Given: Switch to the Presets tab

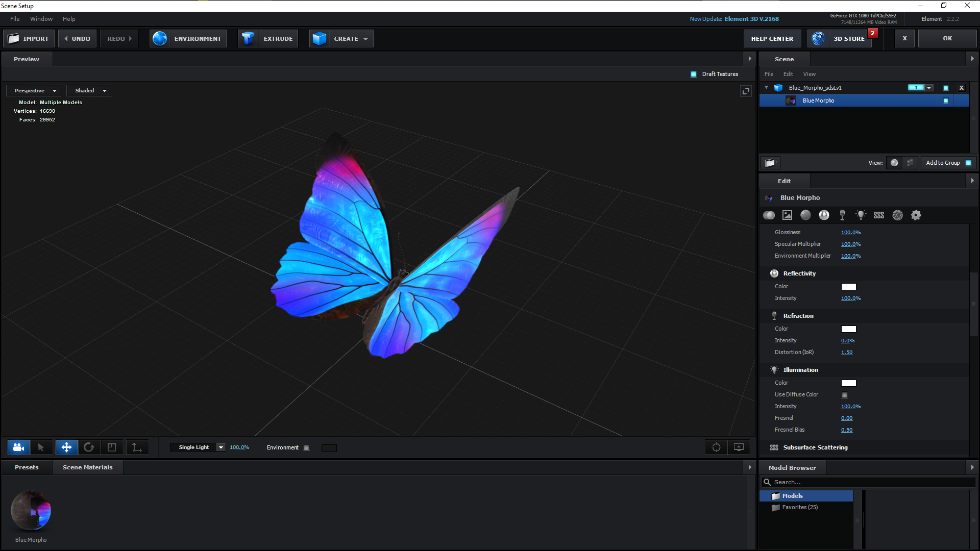Looking at the screenshot, I should pyautogui.click(x=27, y=467).
